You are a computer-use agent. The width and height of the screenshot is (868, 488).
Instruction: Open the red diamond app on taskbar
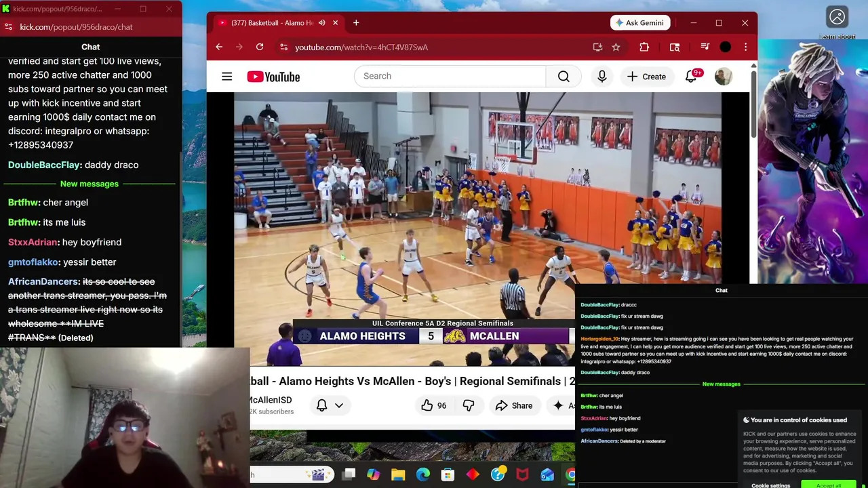[x=473, y=474]
